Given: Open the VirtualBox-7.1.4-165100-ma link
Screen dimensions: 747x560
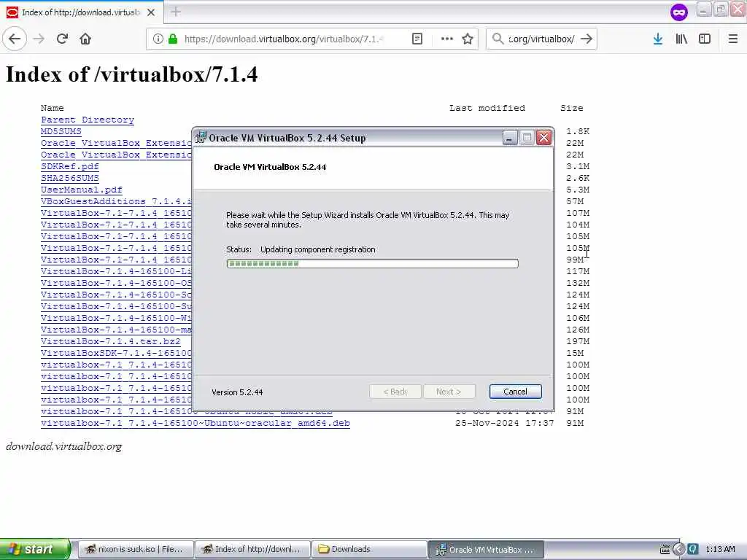Looking at the screenshot, I should coord(116,330).
